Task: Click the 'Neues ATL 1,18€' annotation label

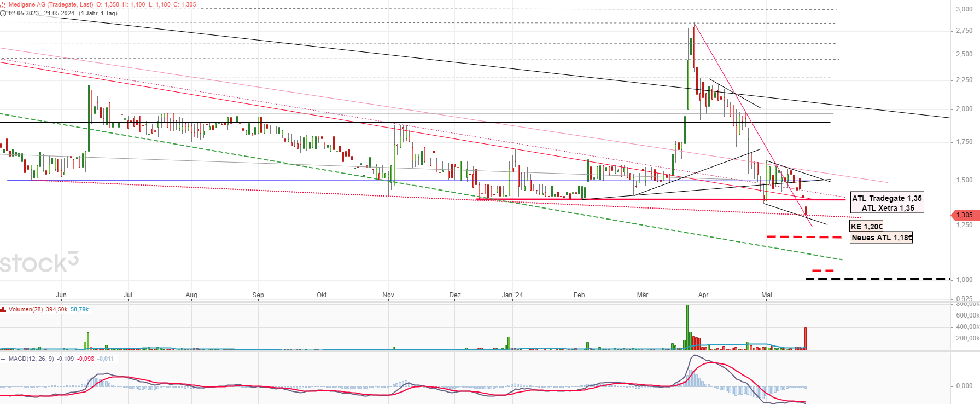Action: click(882, 238)
